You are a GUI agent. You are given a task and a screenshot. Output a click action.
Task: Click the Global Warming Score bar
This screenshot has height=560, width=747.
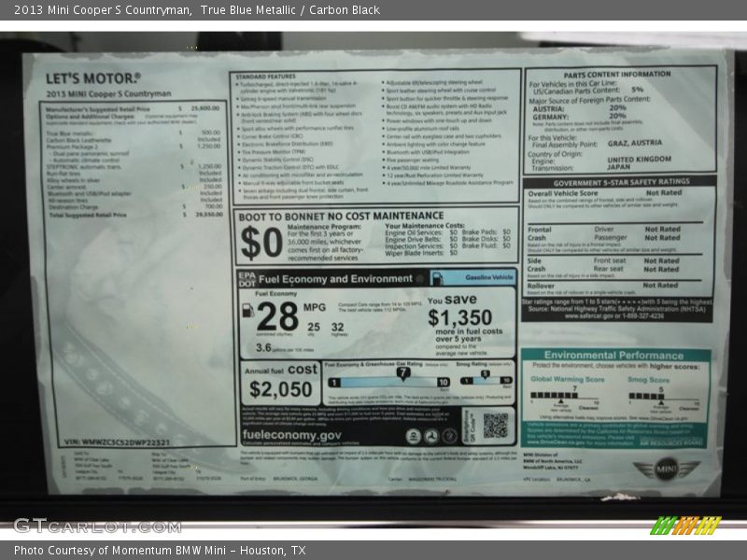560,395
